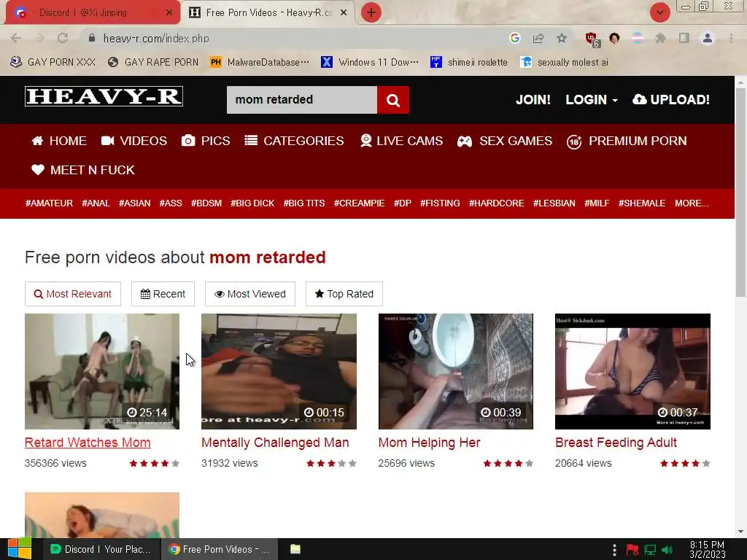Click the #MILF tag link
Screen dimensions: 747x560
click(x=597, y=203)
